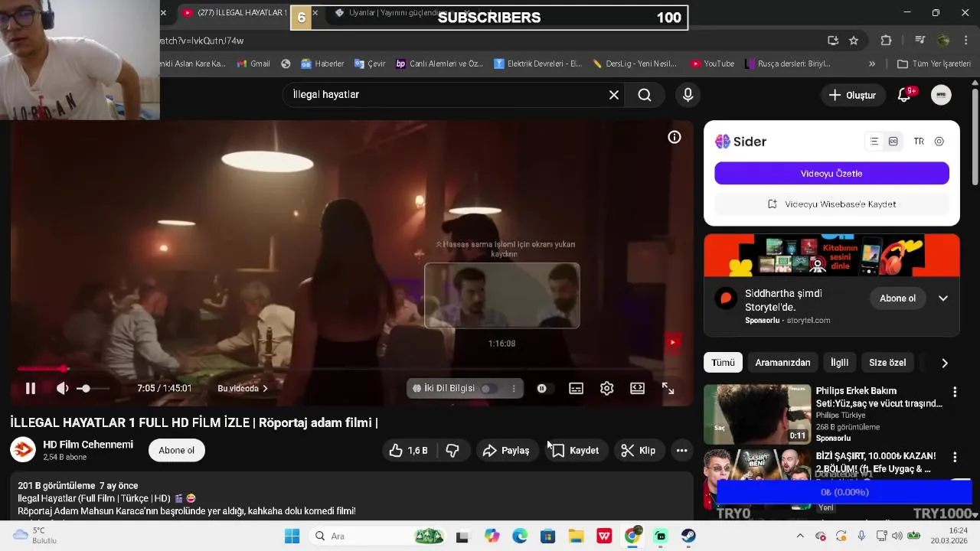Open Steam from the taskbar
Screen dimensions: 980x551
[688, 536]
